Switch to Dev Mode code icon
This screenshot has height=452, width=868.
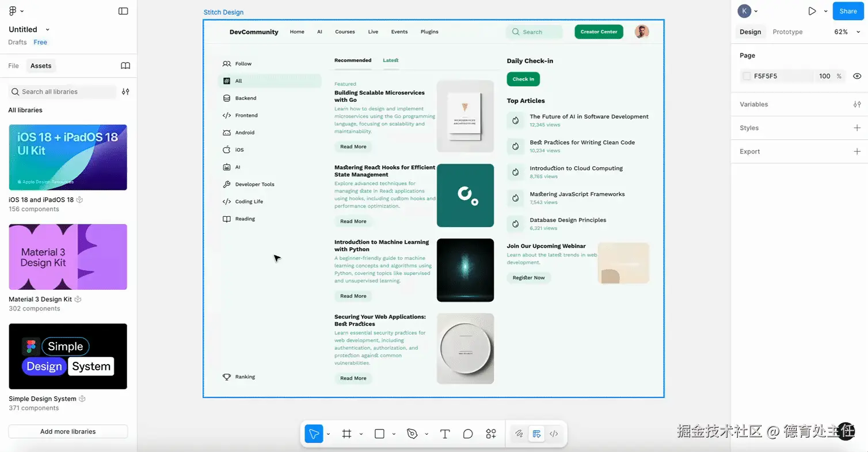(554, 434)
